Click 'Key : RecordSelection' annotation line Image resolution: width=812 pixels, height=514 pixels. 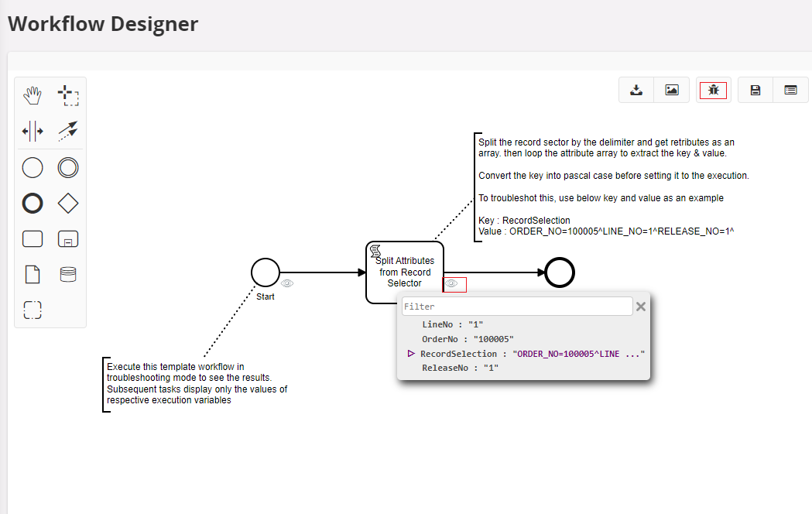click(524, 221)
